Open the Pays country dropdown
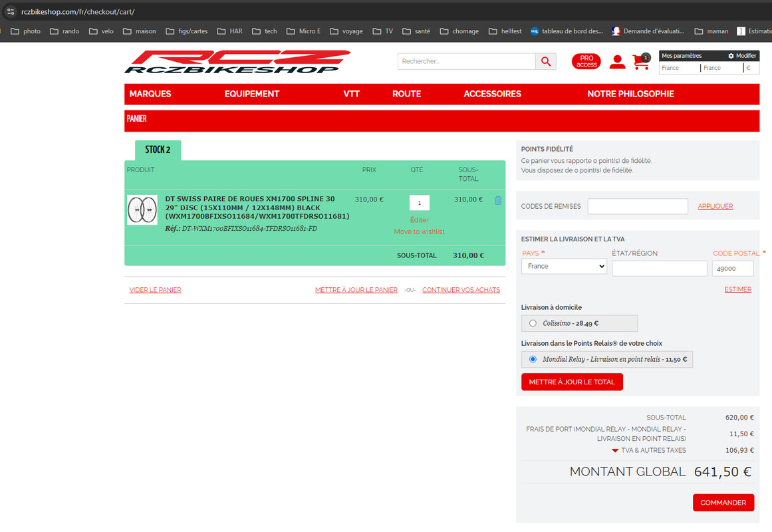772x532 pixels. [x=564, y=267]
